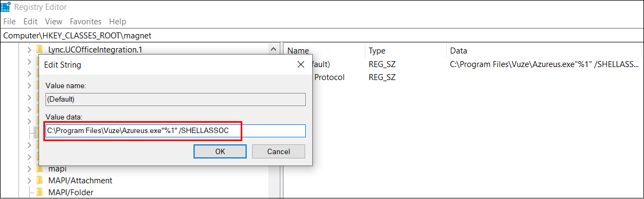The height and width of the screenshot is (199, 644).
Task: Confirm the string edit with OK
Action: [x=220, y=151]
